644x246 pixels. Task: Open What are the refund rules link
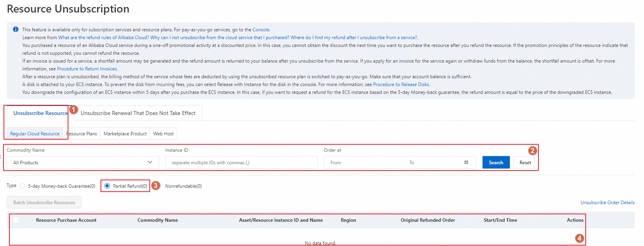(104, 38)
